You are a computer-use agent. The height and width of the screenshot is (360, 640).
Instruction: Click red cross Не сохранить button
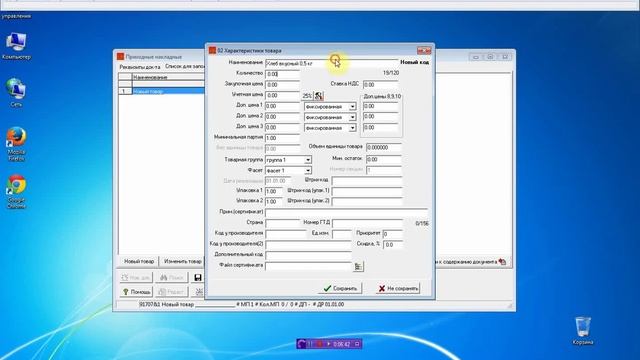point(398,288)
